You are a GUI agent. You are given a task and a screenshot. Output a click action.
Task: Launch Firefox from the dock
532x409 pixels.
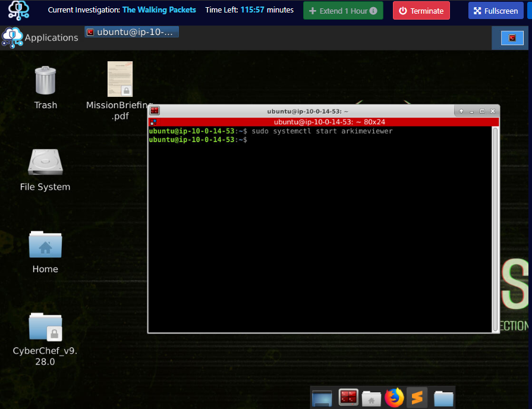pyautogui.click(x=394, y=398)
